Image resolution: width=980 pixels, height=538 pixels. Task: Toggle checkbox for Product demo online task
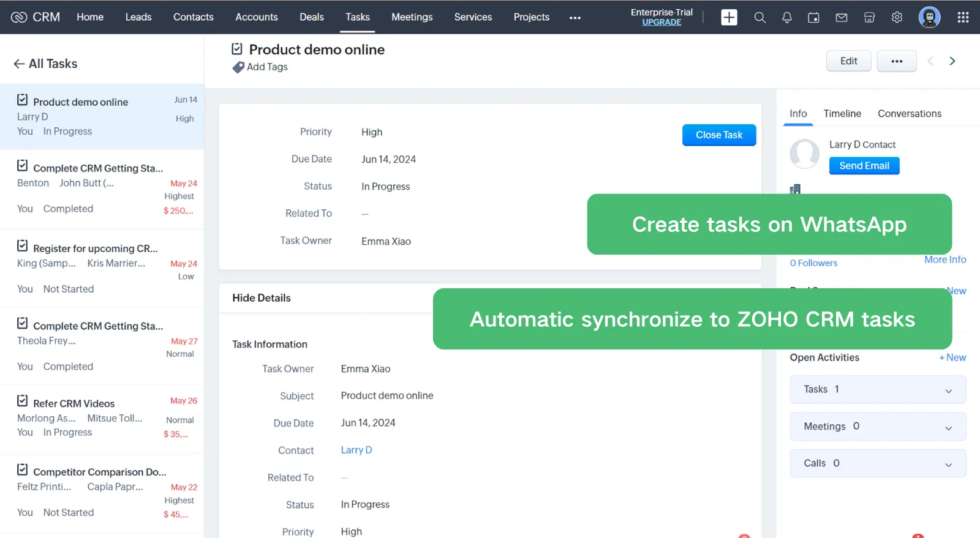coord(23,100)
